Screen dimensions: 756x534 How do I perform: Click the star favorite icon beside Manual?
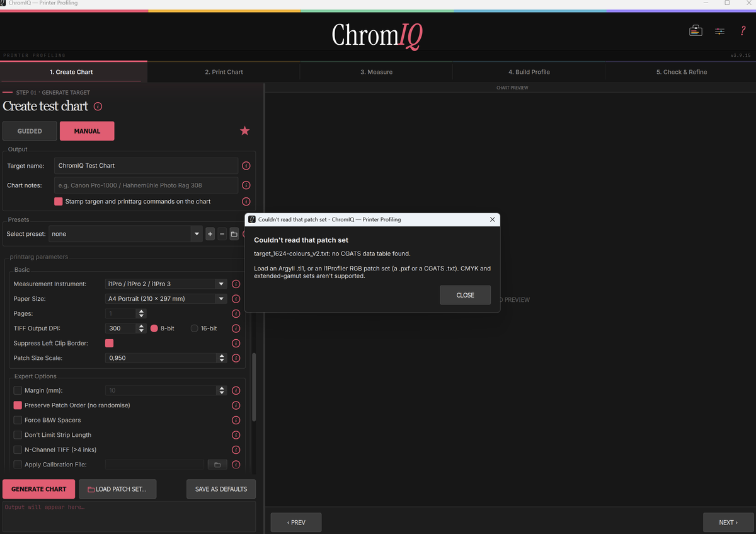tap(244, 131)
